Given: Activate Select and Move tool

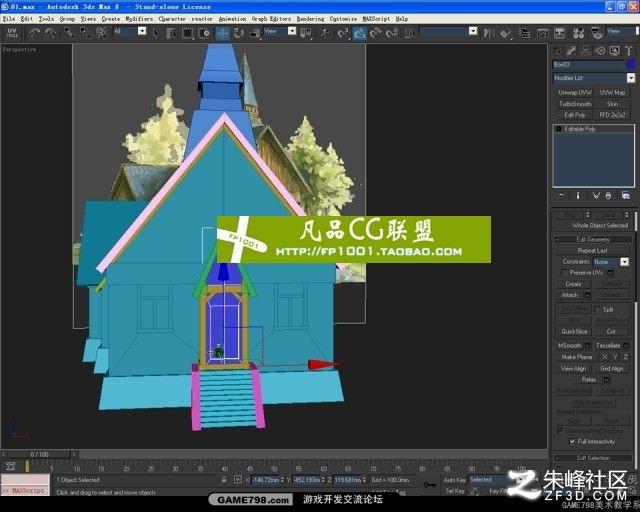Looking at the screenshot, I should pyautogui.click(x=222, y=33).
